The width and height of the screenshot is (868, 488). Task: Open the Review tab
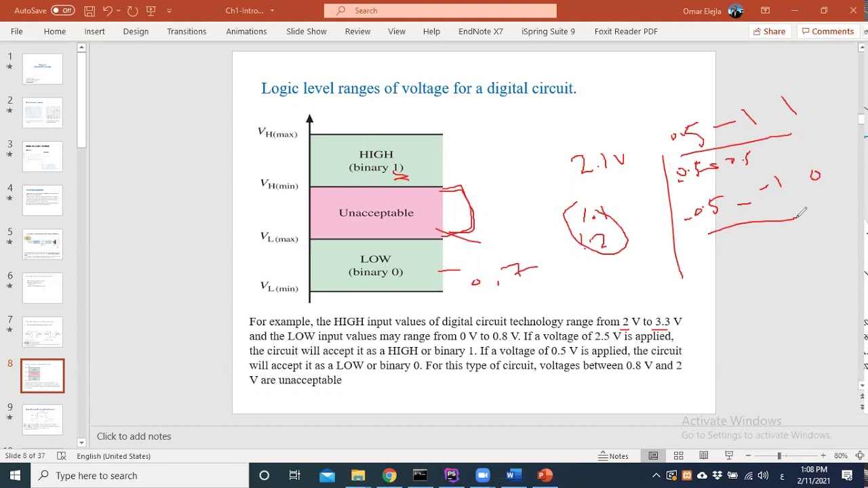click(x=357, y=31)
